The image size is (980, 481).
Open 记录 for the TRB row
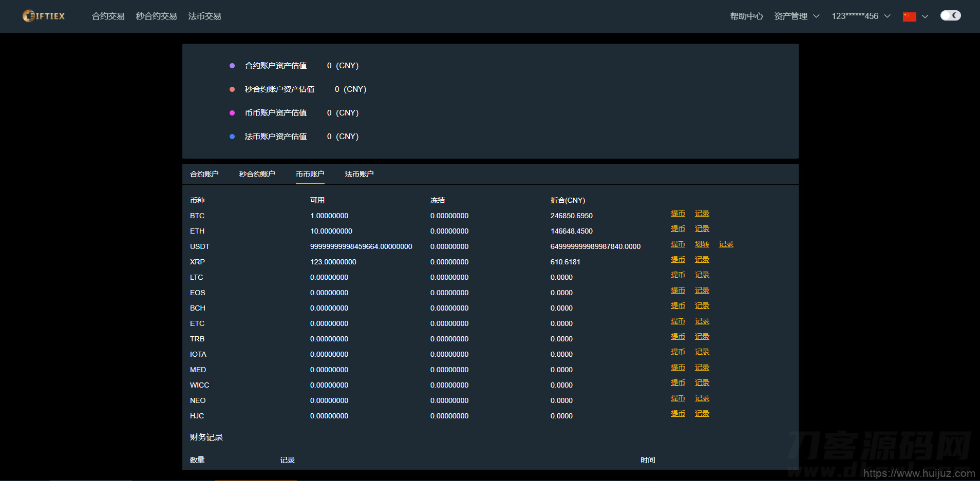702,336
